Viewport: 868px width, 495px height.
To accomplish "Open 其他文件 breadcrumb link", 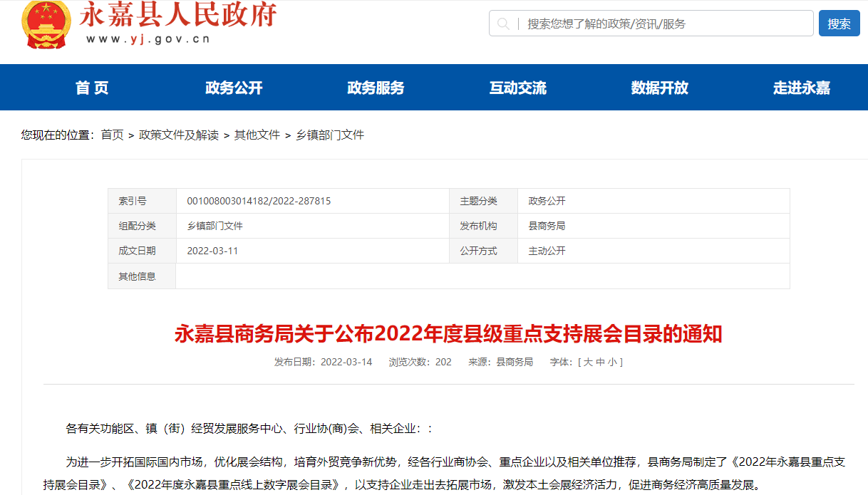I will (257, 135).
